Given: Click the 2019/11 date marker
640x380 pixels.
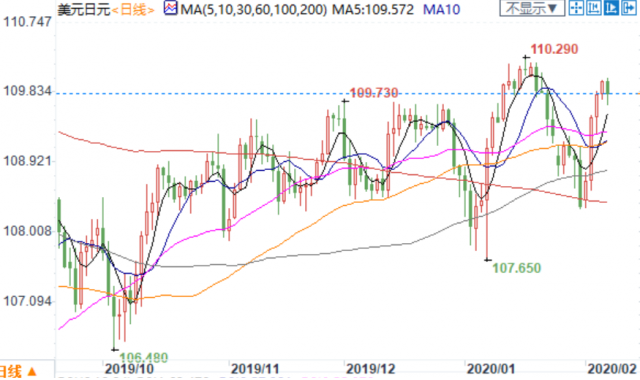Looking at the screenshot, I should [x=255, y=369].
